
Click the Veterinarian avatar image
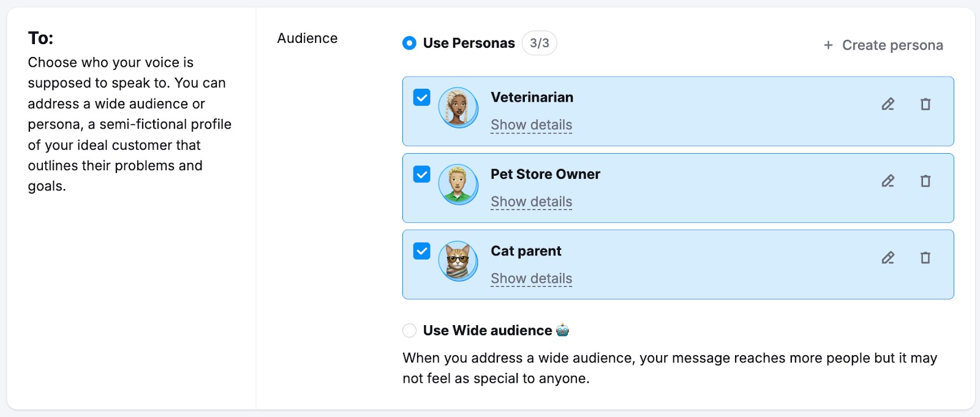(x=458, y=107)
